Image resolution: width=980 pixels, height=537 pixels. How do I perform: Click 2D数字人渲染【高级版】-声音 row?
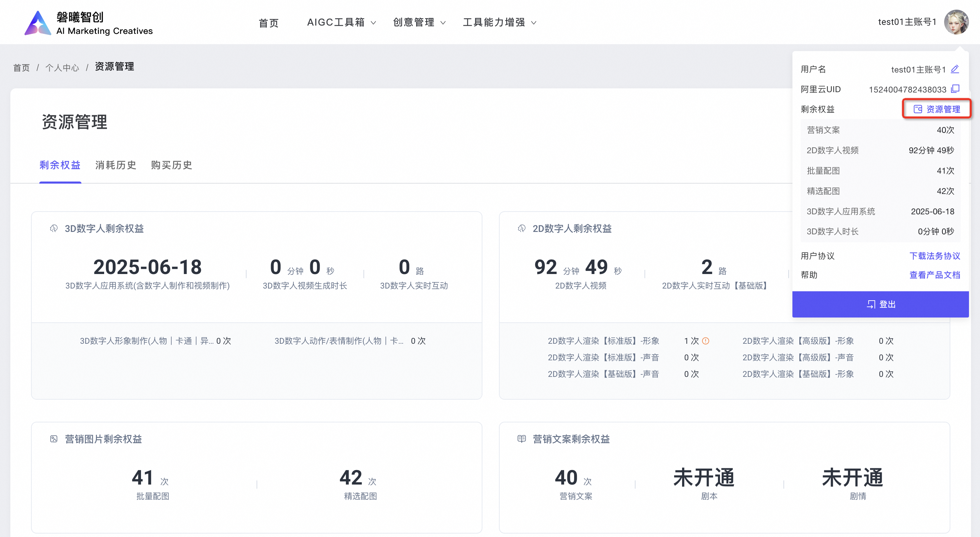(818, 358)
